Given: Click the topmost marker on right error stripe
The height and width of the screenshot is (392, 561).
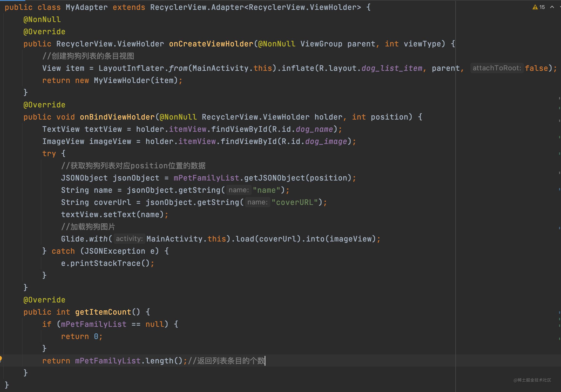Looking at the screenshot, I should coord(559,98).
